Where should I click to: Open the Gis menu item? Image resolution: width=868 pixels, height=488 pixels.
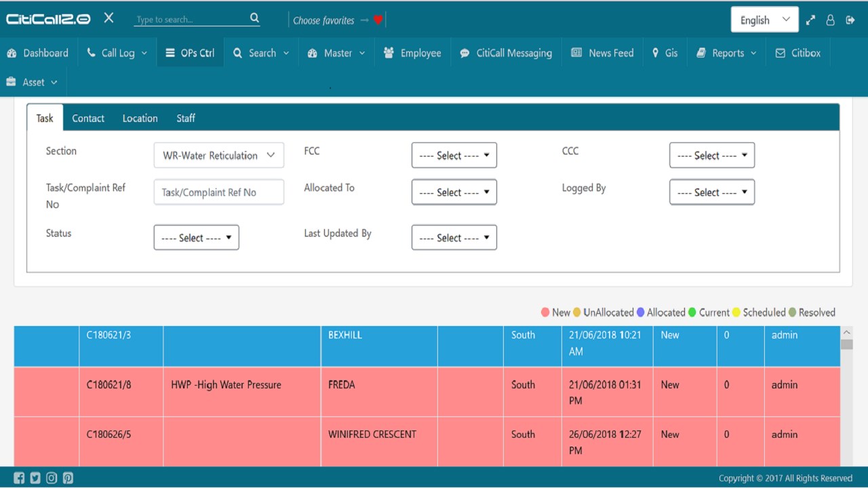[x=665, y=53]
